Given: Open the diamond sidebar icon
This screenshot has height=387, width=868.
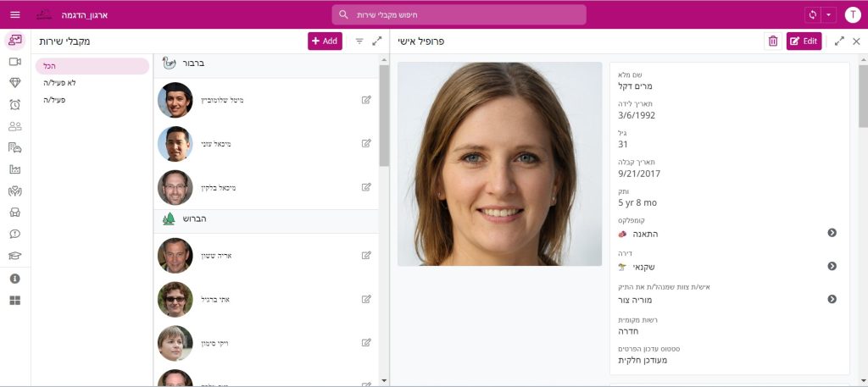Looking at the screenshot, I should [15, 83].
